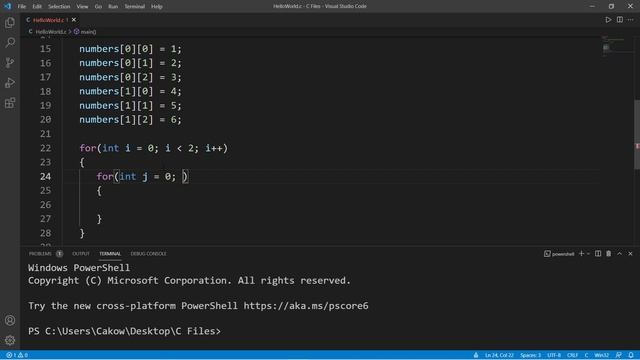Screen dimensions: 640x360
Task: Close the bottom panel
Action: pos(630,253)
